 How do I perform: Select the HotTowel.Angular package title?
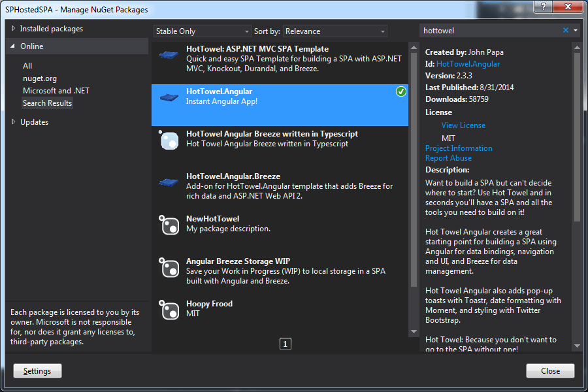click(219, 91)
